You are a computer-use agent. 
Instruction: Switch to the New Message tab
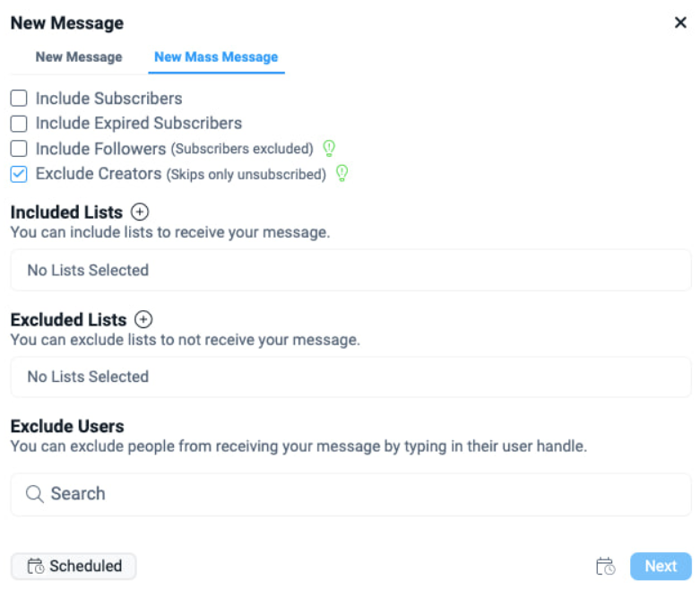pos(78,56)
